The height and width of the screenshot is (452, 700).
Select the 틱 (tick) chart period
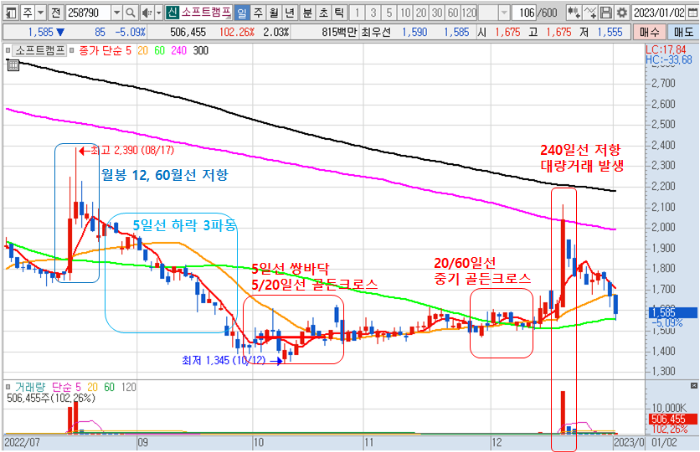[339, 13]
